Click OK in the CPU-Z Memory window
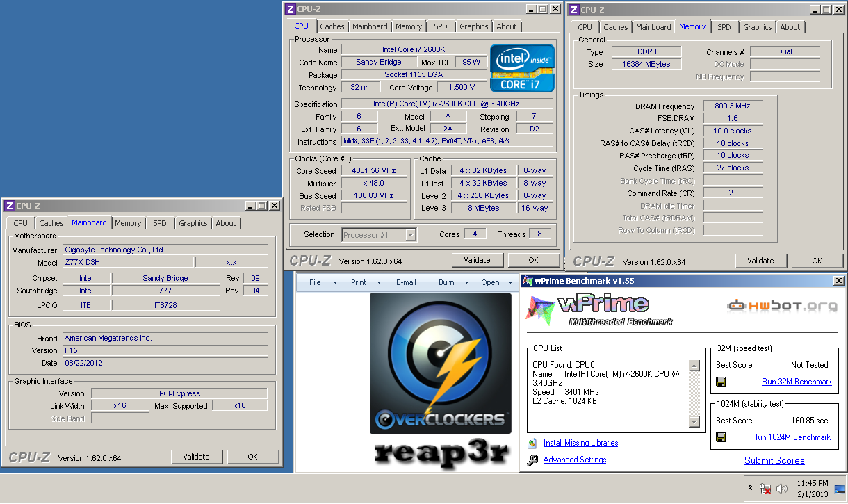Screen dimensions: 848x504 (817, 261)
